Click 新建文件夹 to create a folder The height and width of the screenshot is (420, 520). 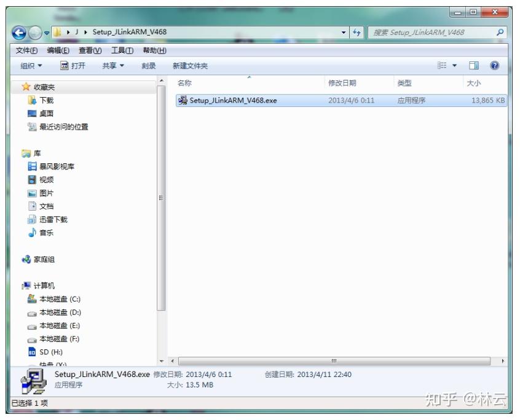(190, 66)
